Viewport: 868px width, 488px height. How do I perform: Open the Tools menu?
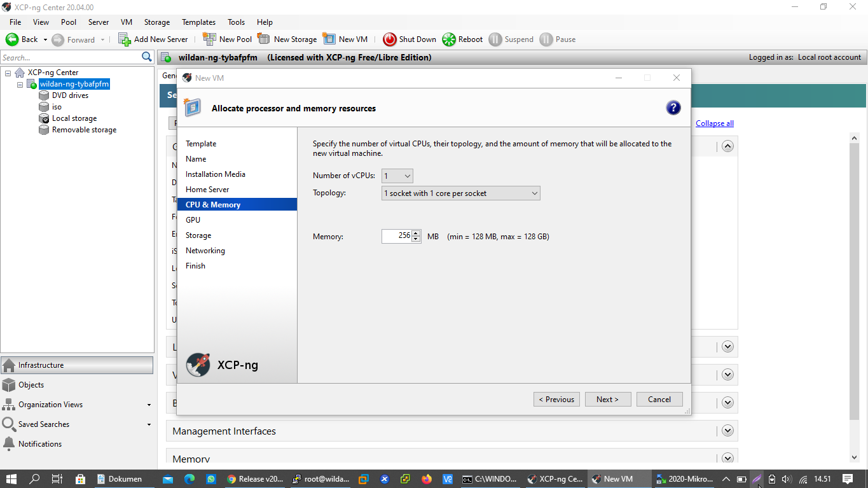[236, 22]
